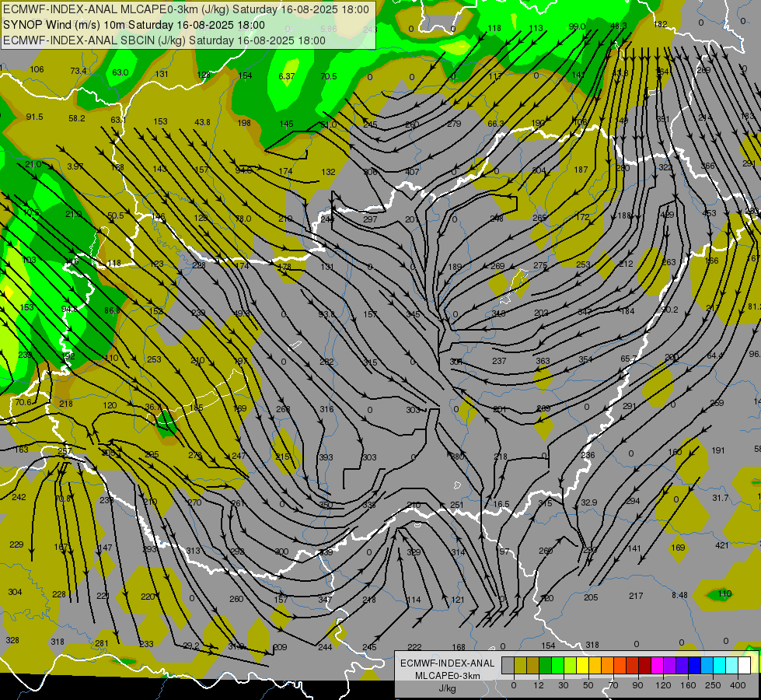Click the map value '99.0'
The height and width of the screenshot is (700, 761).
577,26
